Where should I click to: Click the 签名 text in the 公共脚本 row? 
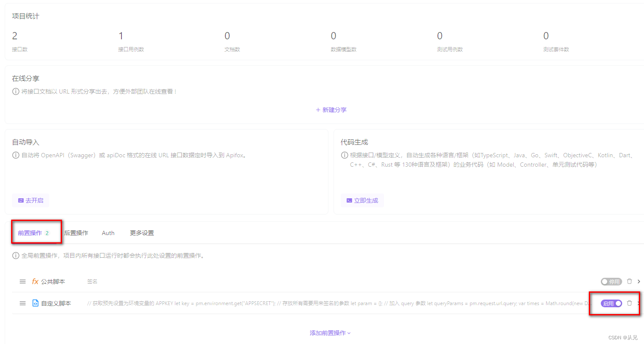[x=92, y=282]
